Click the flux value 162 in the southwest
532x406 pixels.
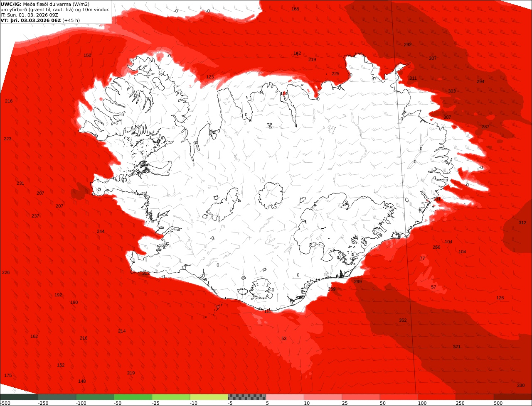point(34,336)
